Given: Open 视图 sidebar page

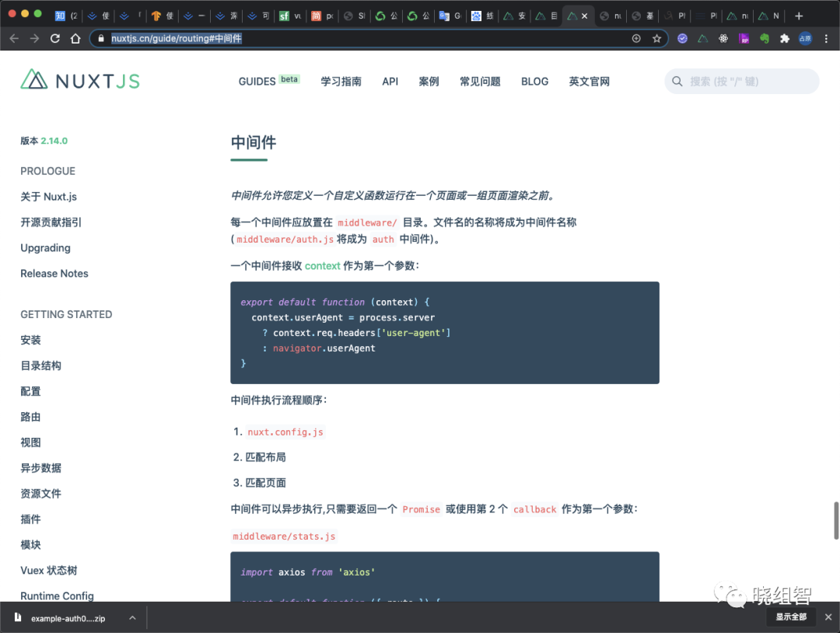Looking at the screenshot, I should pos(30,442).
